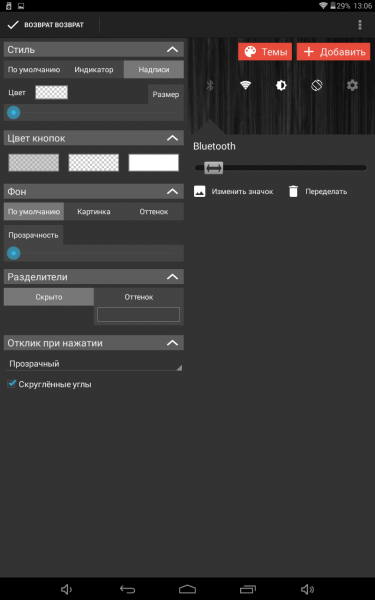Click the Добавить button
375x600 pixels.
tap(333, 52)
